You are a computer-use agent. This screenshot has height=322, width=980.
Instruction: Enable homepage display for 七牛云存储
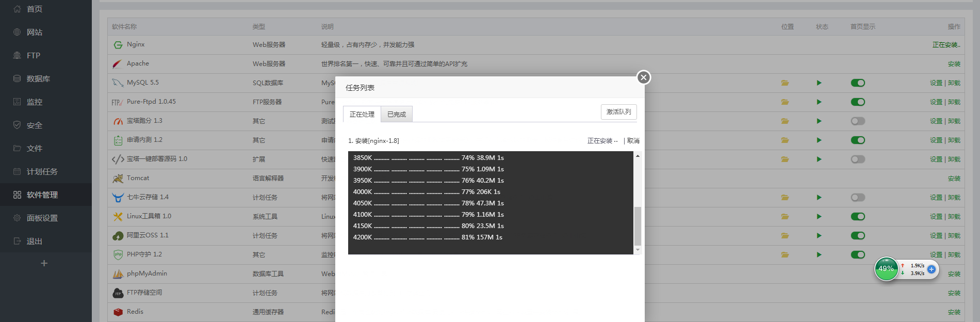(858, 197)
